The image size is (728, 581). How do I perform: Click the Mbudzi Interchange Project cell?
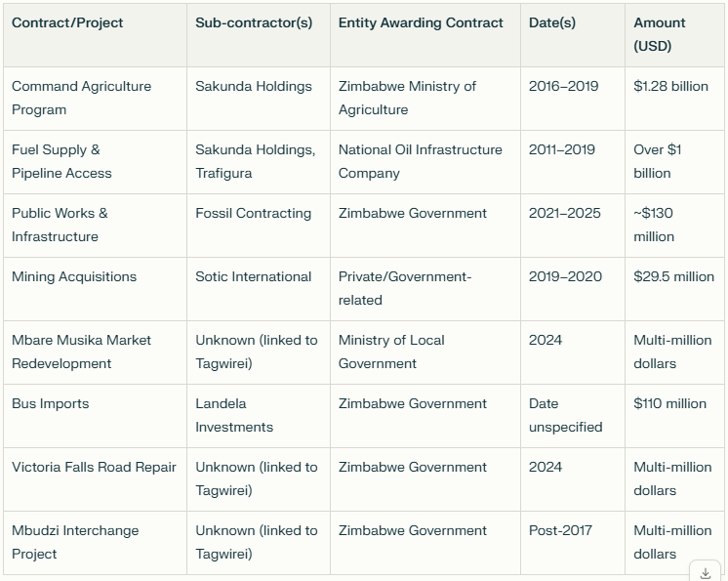(x=75, y=542)
